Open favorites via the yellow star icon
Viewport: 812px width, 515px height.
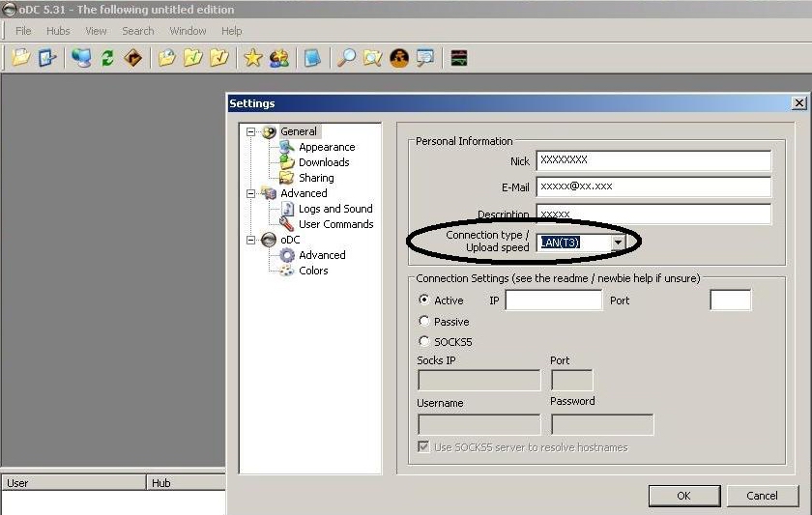tap(252, 57)
